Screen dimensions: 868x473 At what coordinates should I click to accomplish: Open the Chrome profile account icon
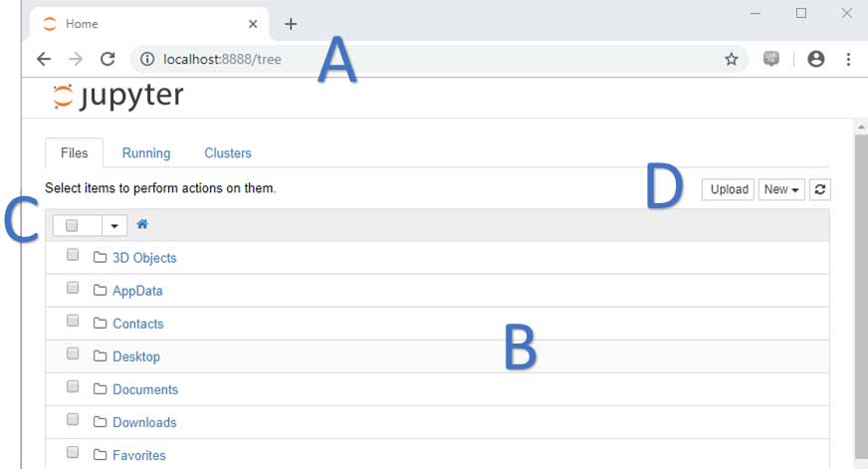[816, 59]
